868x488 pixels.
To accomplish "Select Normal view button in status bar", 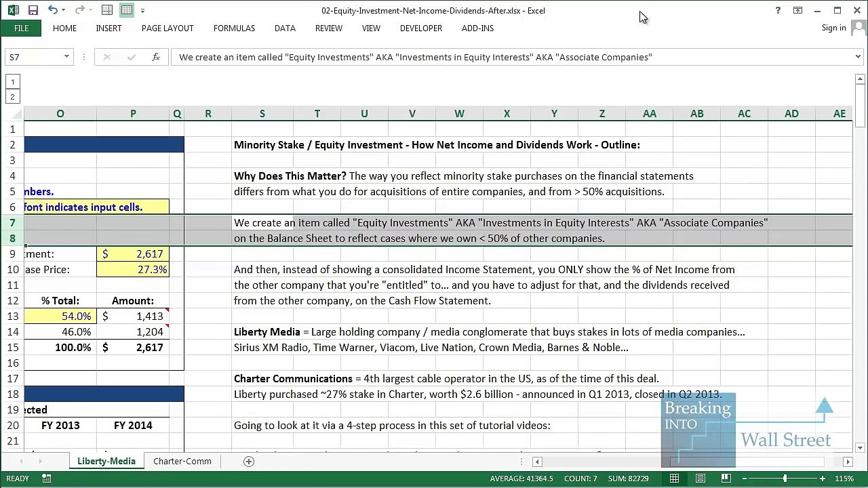I will tap(674, 479).
